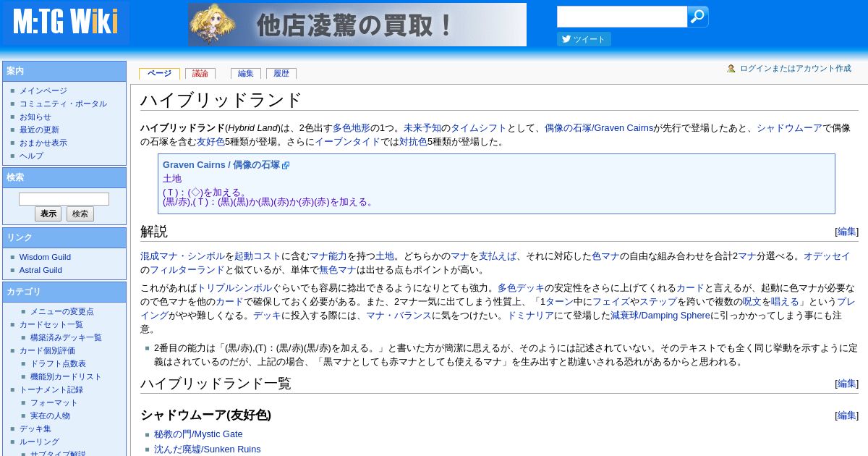Click the 土地 card type link

click(172, 179)
